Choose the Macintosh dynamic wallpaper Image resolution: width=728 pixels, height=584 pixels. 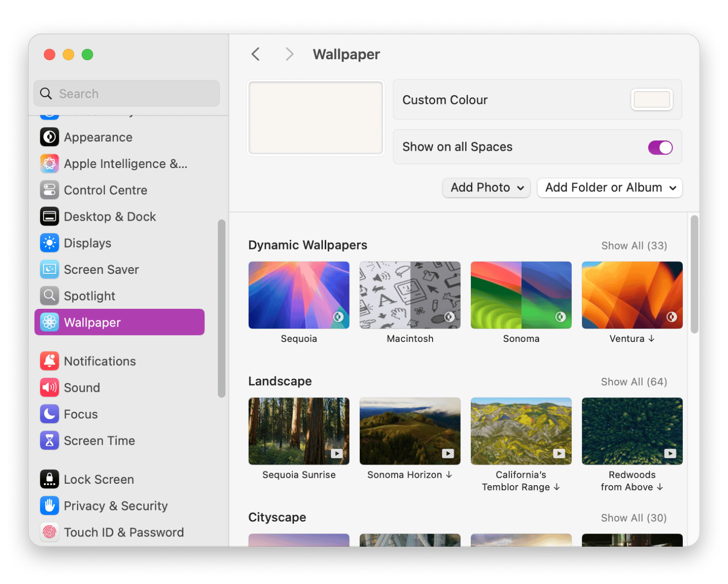(x=410, y=295)
